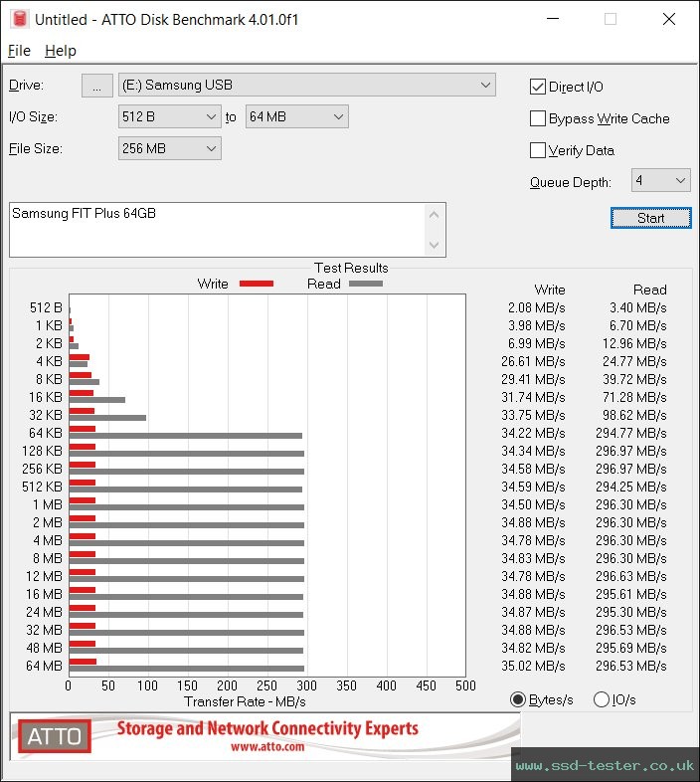Click the Test Results group title

point(351,268)
